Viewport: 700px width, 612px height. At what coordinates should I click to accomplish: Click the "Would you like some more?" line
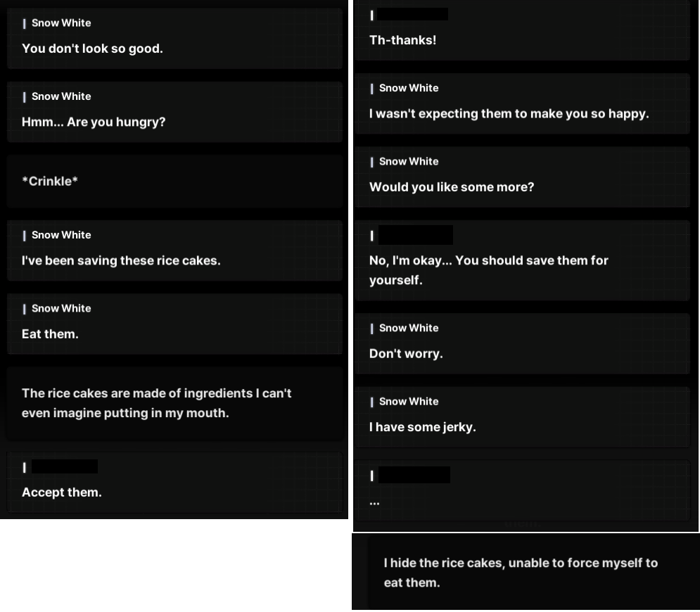452,187
